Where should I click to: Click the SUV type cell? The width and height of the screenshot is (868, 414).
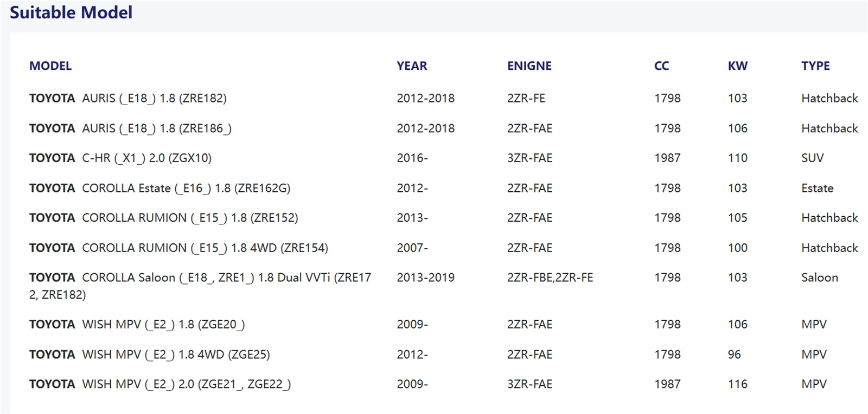(x=812, y=158)
